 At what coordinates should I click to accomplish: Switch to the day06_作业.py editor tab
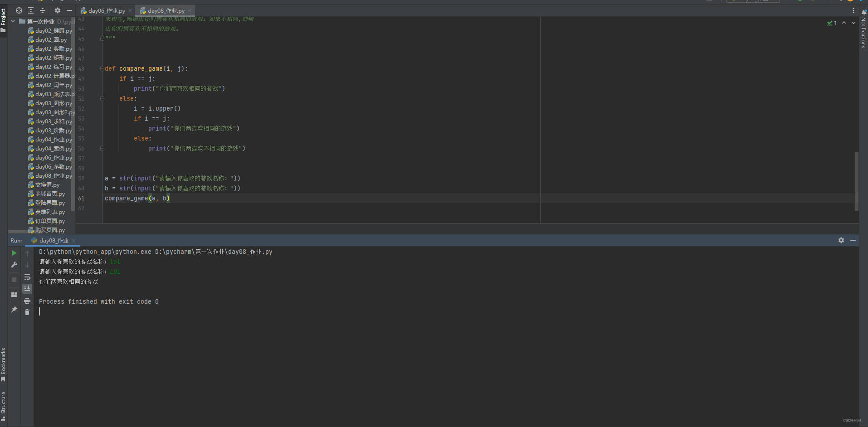point(102,10)
